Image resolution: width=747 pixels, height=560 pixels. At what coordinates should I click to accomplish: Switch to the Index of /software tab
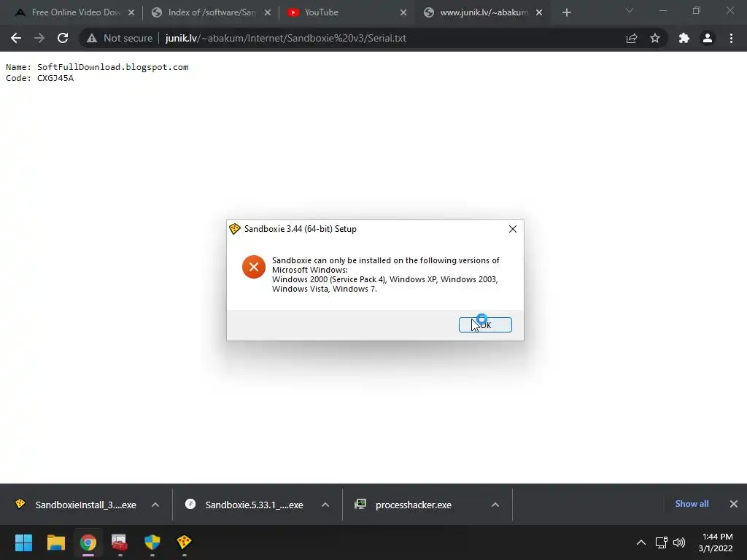(x=211, y=12)
